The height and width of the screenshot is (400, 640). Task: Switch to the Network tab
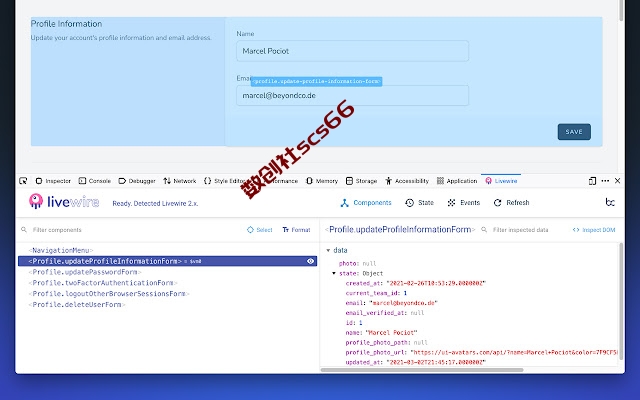coord(180,181)
